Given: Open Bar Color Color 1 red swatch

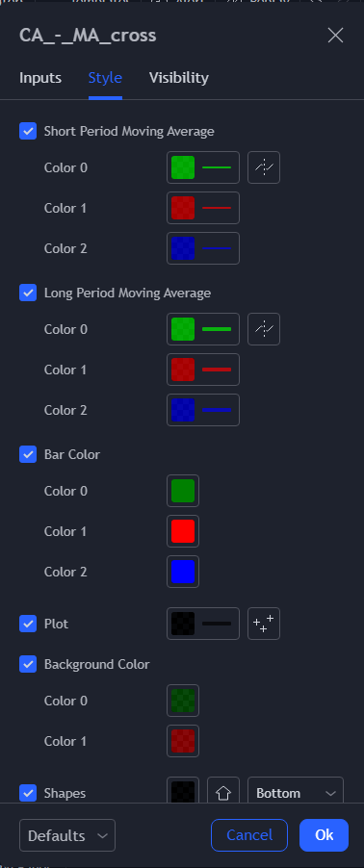Looking at the screenshot, I should click(183, 531).
